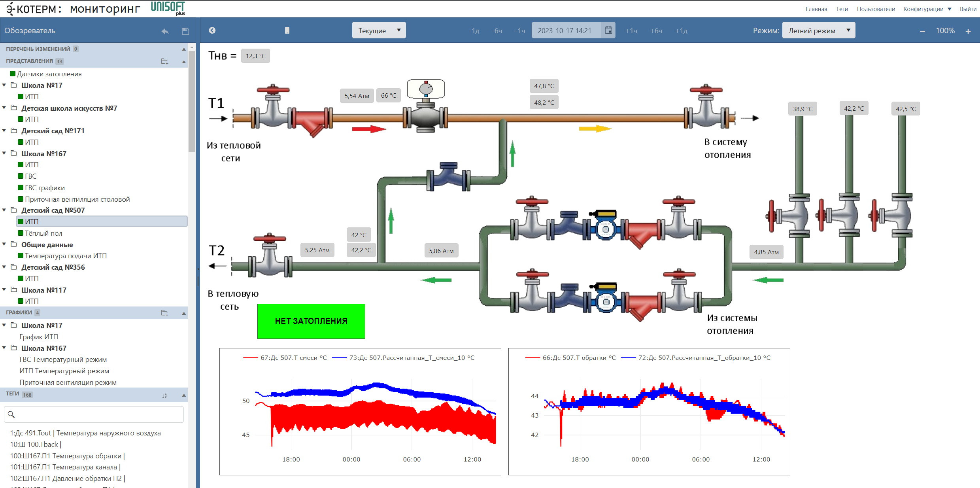Open График ИТП chart
This screenshot has width=980, height=488.
coord(39,337)
